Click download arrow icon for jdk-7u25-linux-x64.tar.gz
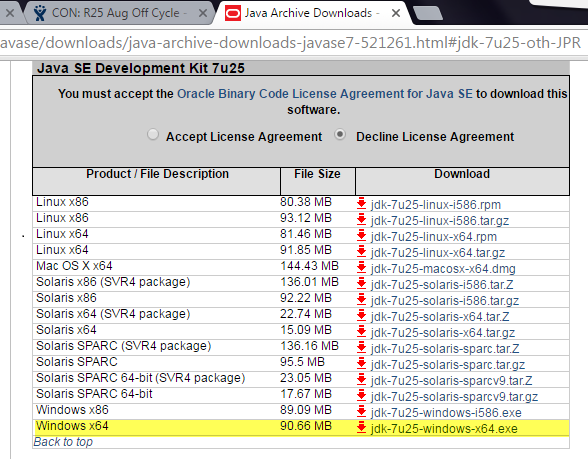The image size is (588, 459). [361, 252]
